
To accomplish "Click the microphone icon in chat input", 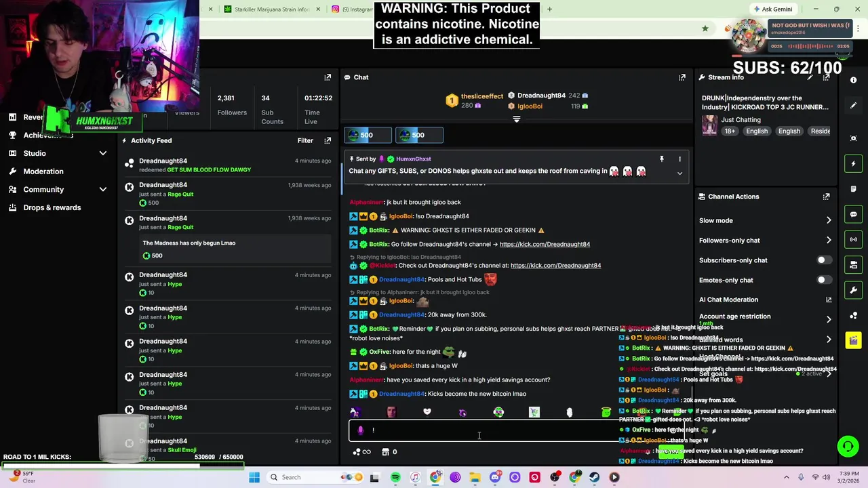I will 361,430.
